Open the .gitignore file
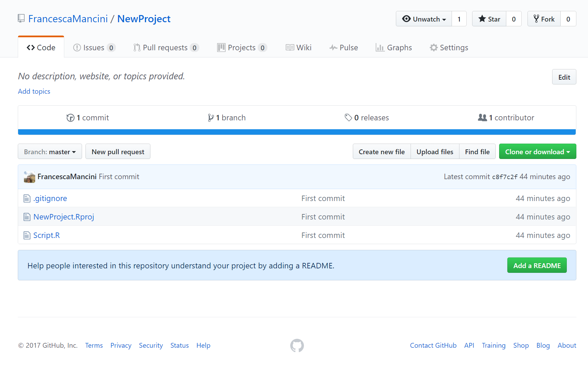 (50, 198)
